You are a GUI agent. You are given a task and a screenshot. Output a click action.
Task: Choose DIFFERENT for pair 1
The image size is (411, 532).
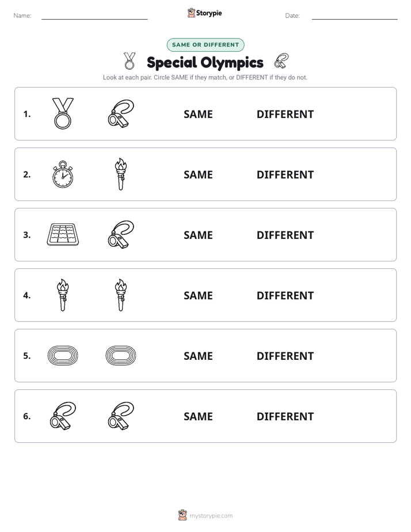[285, 115]
